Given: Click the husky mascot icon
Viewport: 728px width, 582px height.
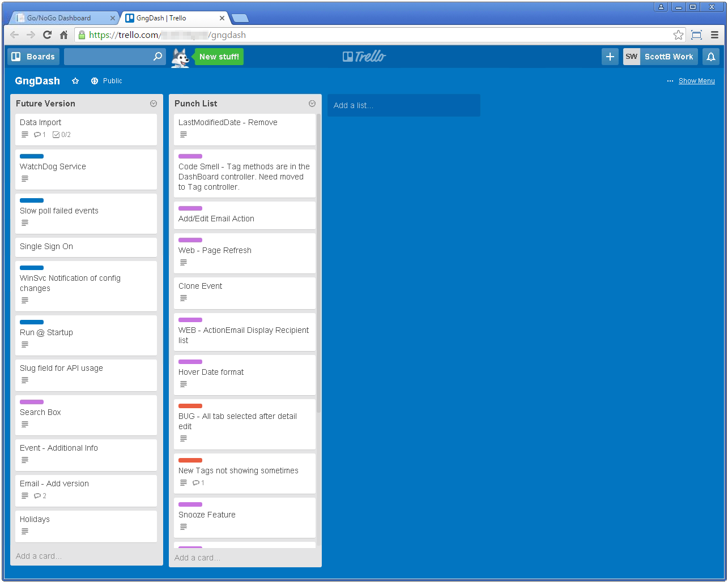Looking at the screenshot, I should (180, 57).
